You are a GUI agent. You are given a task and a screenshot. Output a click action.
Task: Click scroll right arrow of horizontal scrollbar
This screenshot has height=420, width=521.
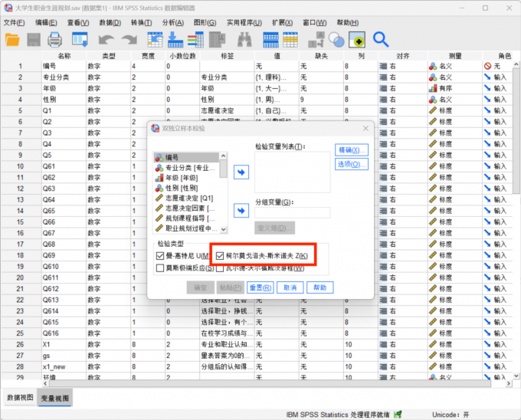coord(508,384)
